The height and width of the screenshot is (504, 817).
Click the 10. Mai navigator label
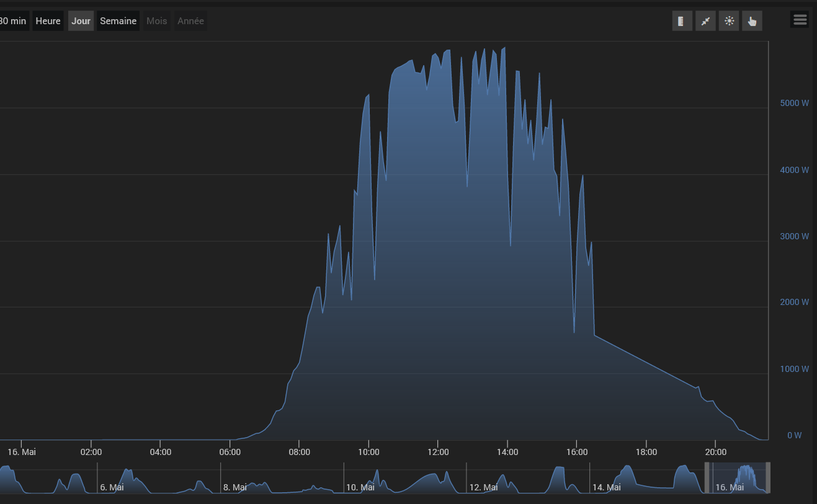pyautogui.click(x=360, y=487)
